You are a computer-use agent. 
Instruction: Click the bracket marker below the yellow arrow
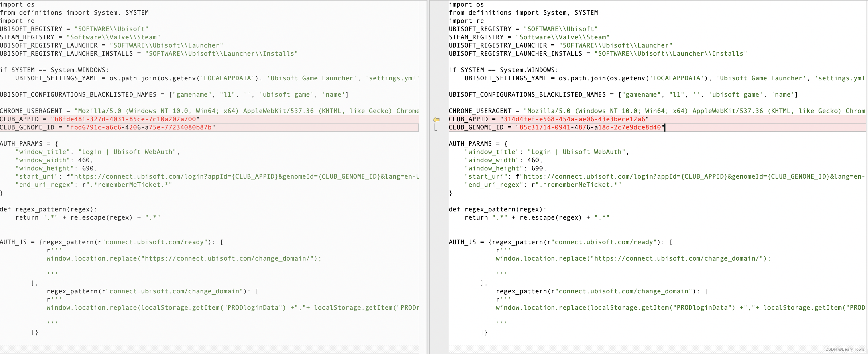(435, 128)
